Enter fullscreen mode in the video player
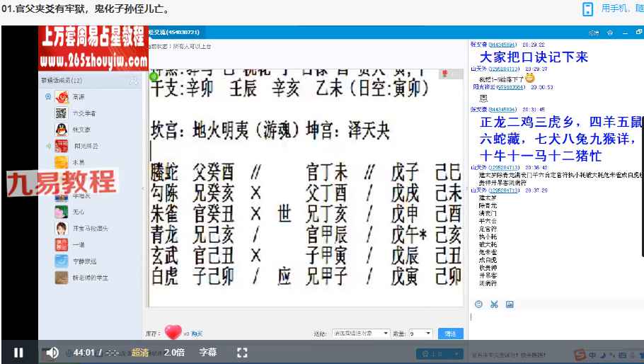 (x=242, y=353)
